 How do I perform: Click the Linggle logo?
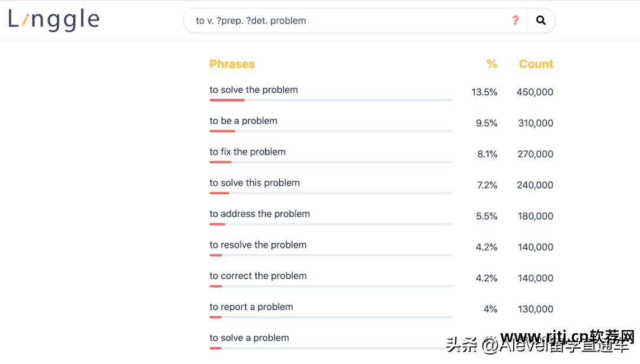pyautogui.click(x=53, y=19)
